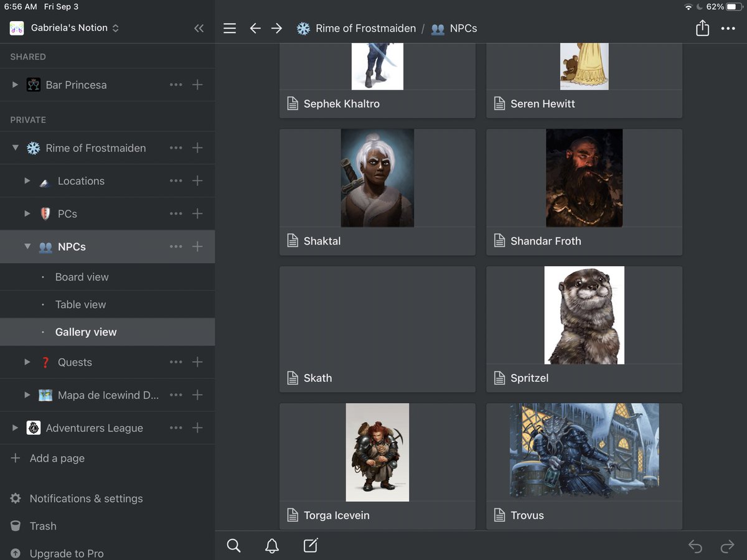Image resolution: width=747 pixels, height=560 pixels.
Task: Open NPCs row options dots
Action: click(x=176, y=247)
